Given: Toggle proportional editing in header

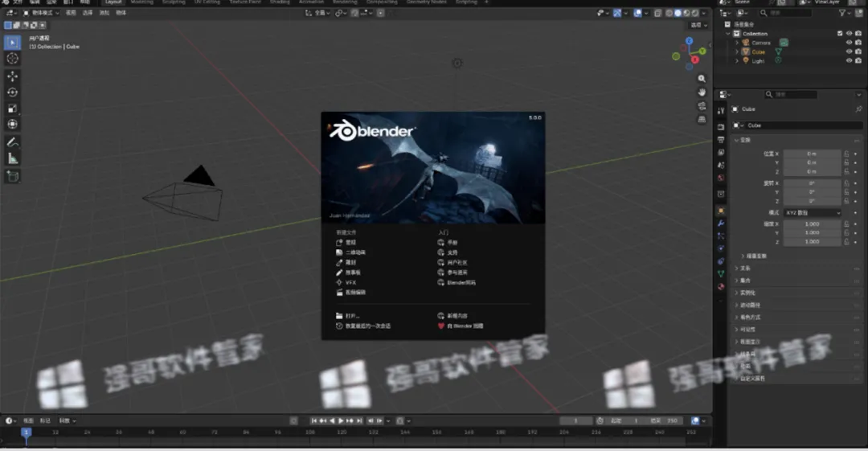Looking at the screenshot, I should (x=381, y=13).
